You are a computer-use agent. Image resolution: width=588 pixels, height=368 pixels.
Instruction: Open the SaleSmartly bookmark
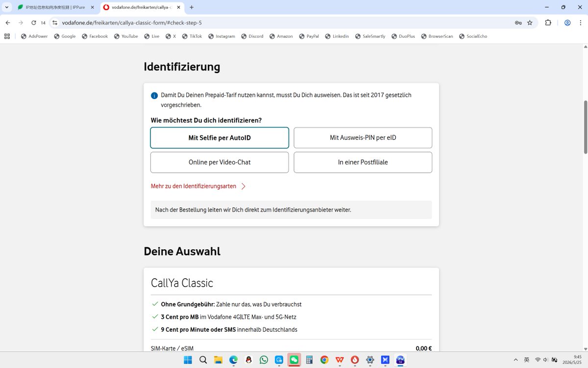[370, 36]
